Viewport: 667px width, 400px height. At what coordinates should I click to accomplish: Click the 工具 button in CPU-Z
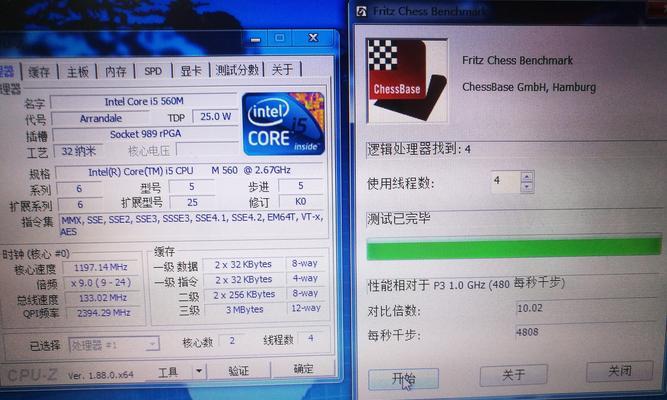168,372
